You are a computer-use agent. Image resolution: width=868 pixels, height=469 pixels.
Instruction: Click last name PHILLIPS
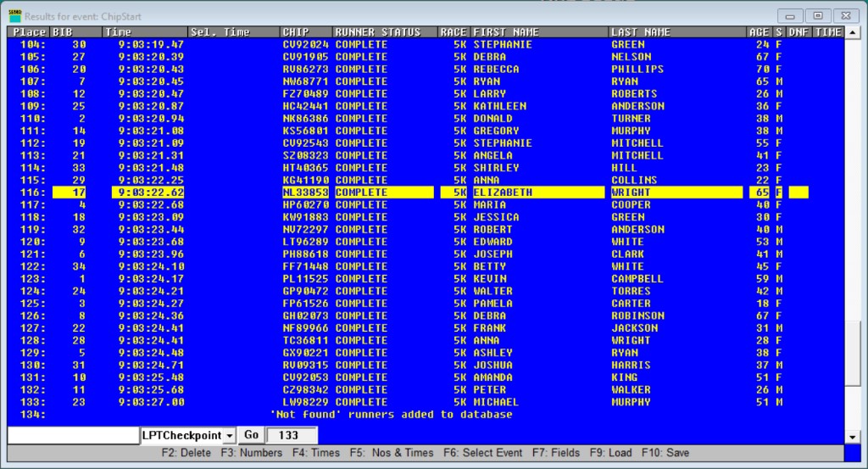(637, 70)
